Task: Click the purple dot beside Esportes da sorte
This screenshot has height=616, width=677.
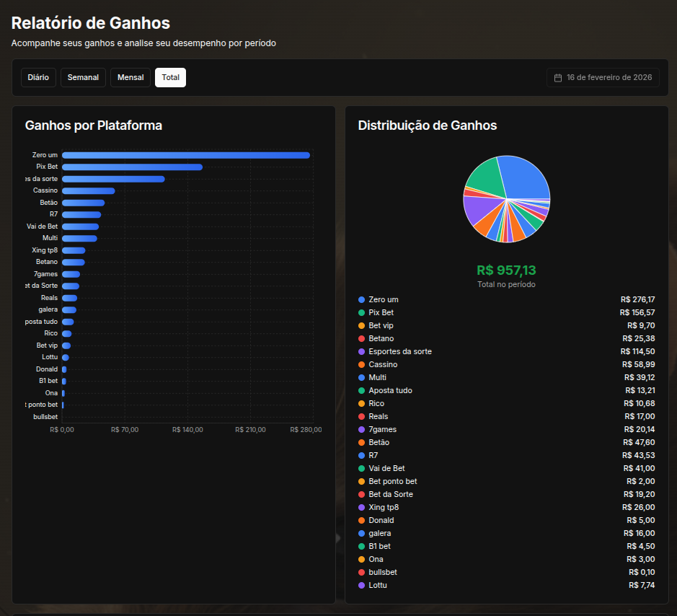Action: 362,351
